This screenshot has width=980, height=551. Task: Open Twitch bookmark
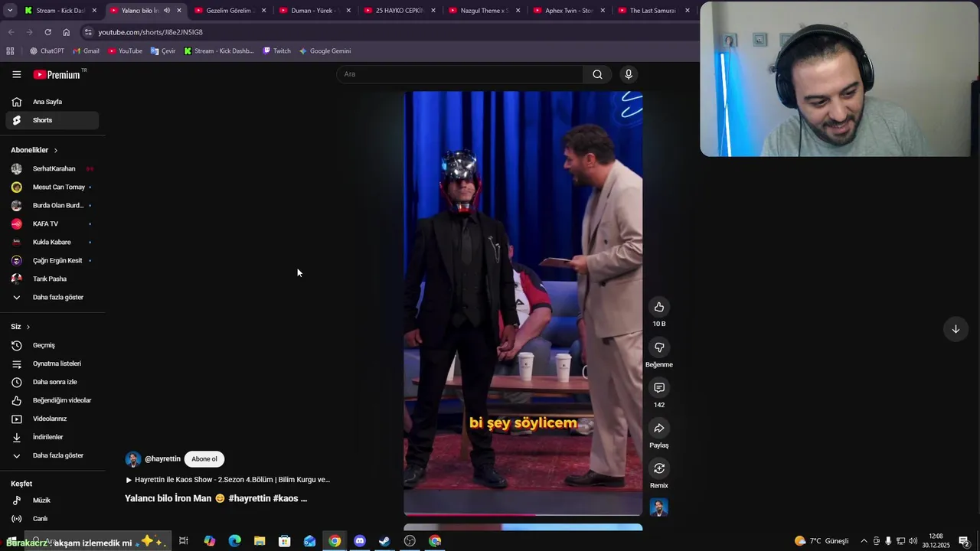pyautogui.click(x=276, y=51)
